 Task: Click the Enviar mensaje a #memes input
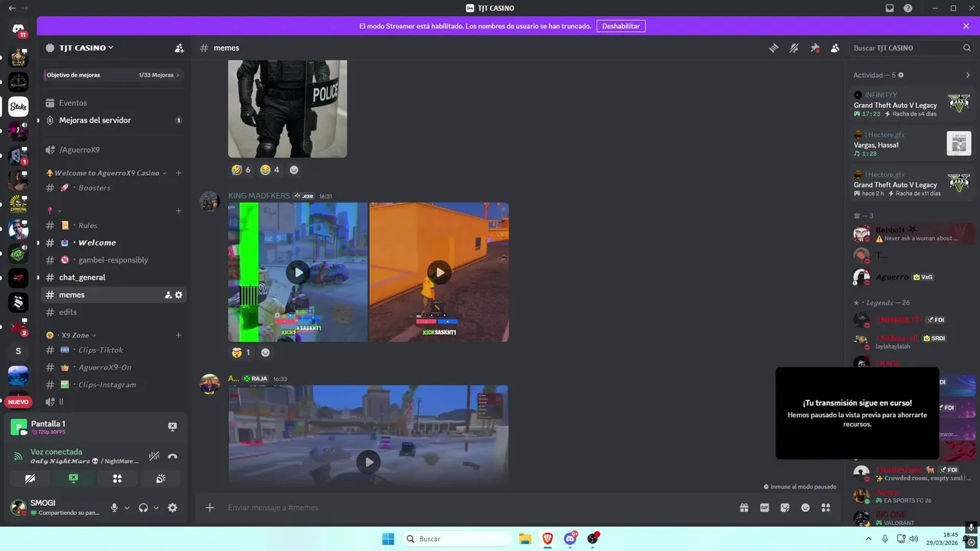click(x=479, y=507)
